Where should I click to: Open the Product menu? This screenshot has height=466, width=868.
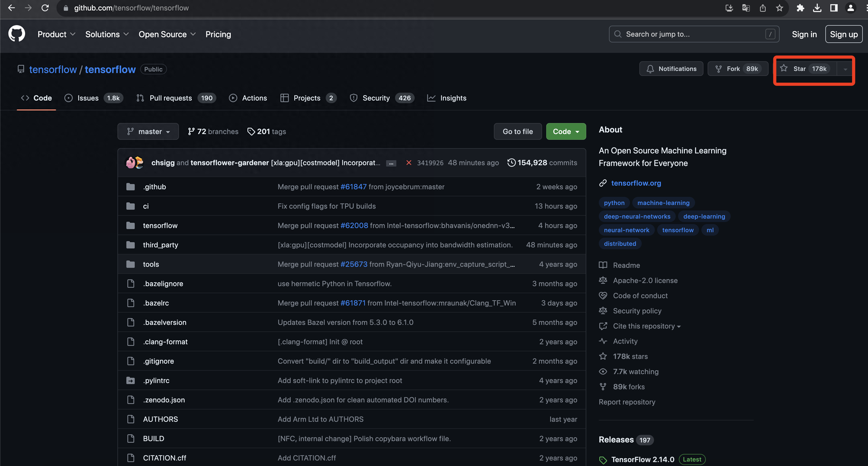point(56,34)
